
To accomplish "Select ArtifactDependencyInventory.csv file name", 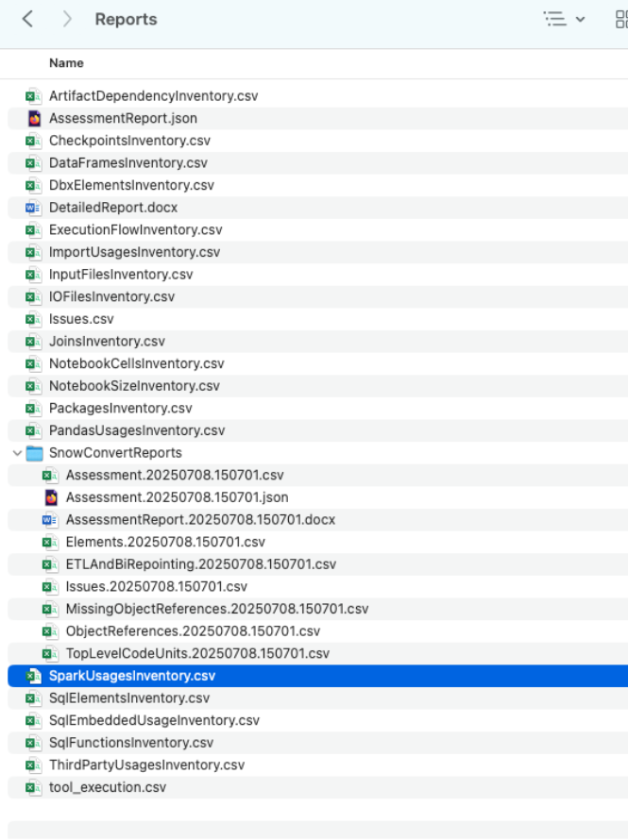I will [x=154, y=96].
